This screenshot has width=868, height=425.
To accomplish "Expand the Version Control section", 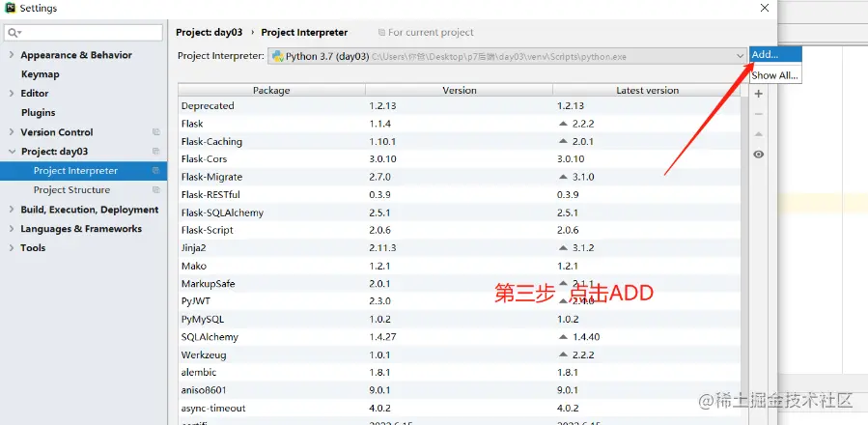I will 12,132.
